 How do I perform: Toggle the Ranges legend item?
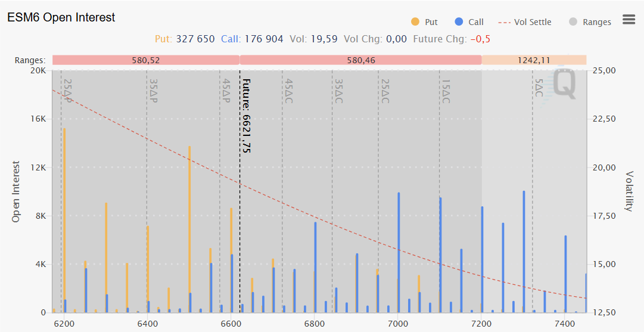tap(596, 22)
